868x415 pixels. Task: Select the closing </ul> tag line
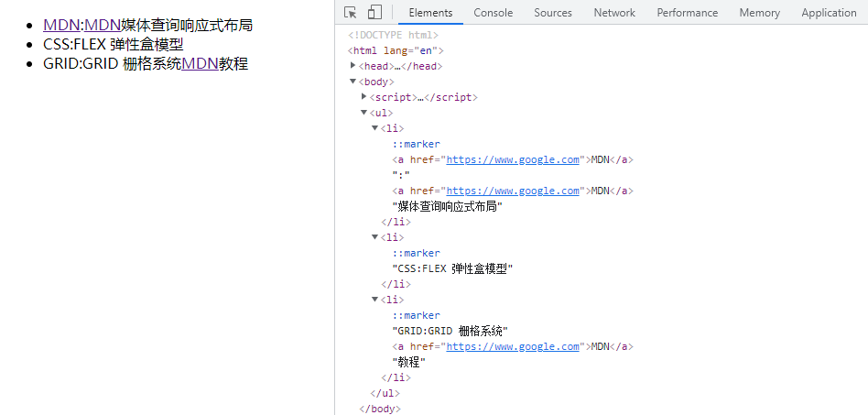pyautogui.click(x=385, y=393)
